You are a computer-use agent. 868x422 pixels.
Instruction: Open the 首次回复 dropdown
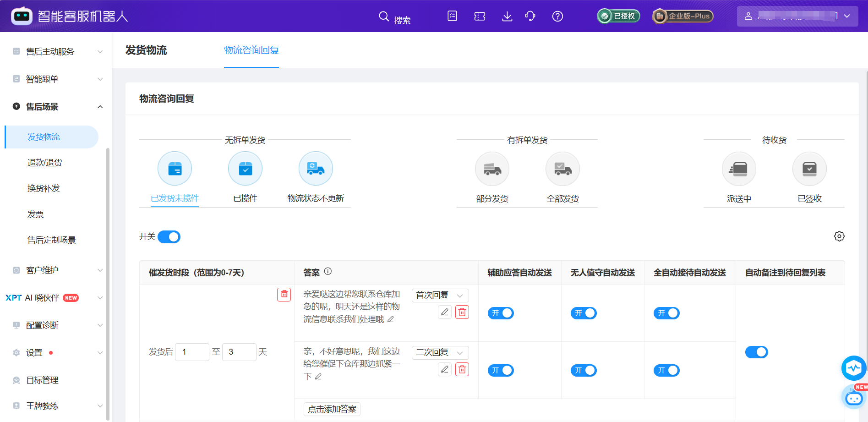coord(440,296)
